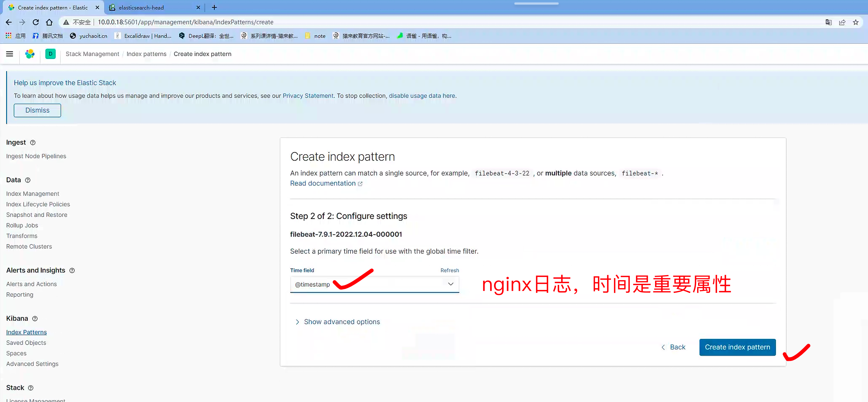Dismiss the usage data banner
The height and width of the screenshot is (402, 868).
37,110
